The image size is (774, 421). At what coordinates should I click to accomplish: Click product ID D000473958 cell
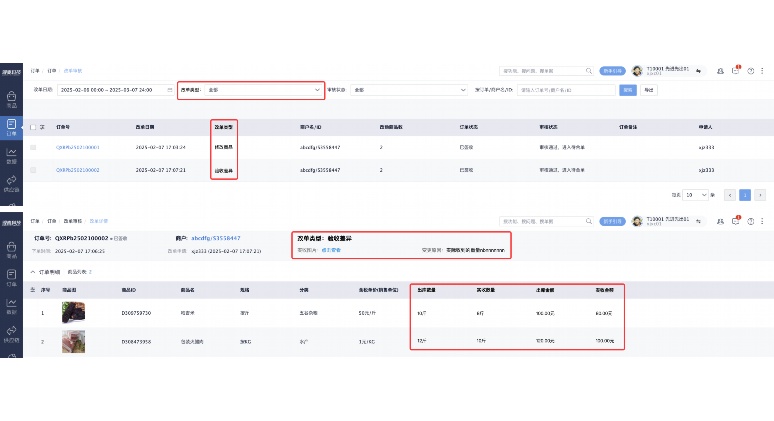point(136,342)
